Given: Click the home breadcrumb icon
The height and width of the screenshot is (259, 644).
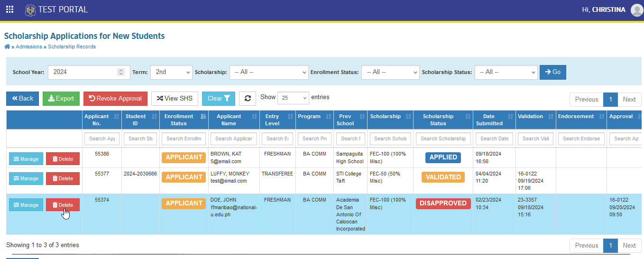Looking at the screenshot, I should (x=7, y=46).
